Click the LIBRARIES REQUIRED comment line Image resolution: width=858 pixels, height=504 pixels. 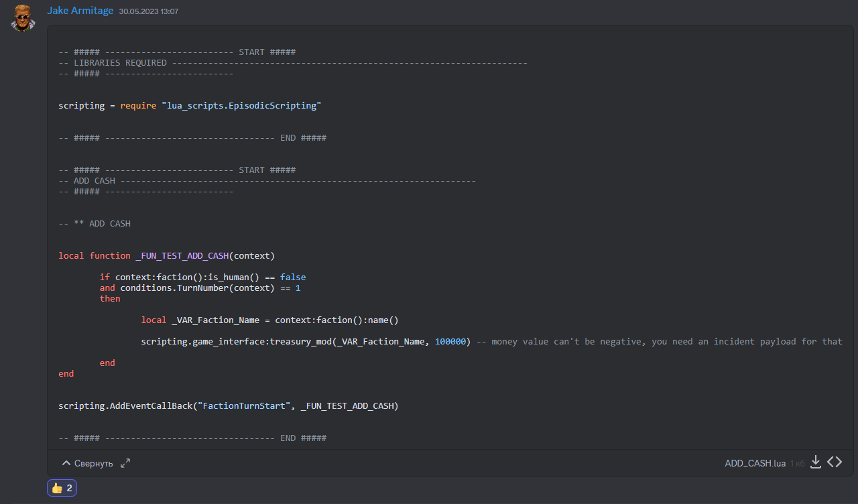(x=293, y=63)
